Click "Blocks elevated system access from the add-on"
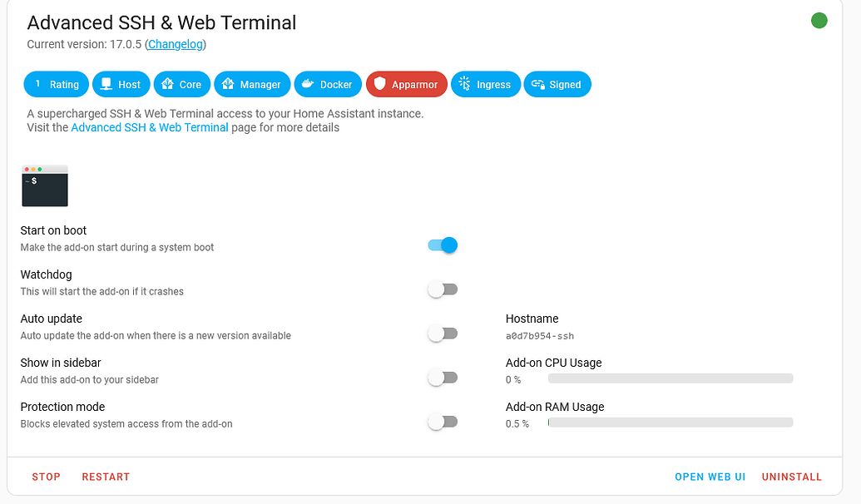The width and height of the screenshot is (861, 504). 126,424
